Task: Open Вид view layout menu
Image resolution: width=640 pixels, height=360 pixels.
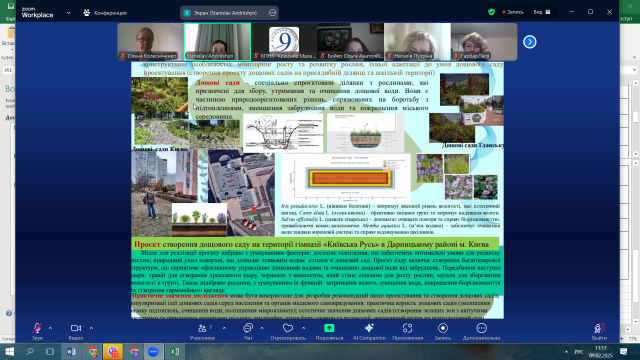Action: point(542,12)
